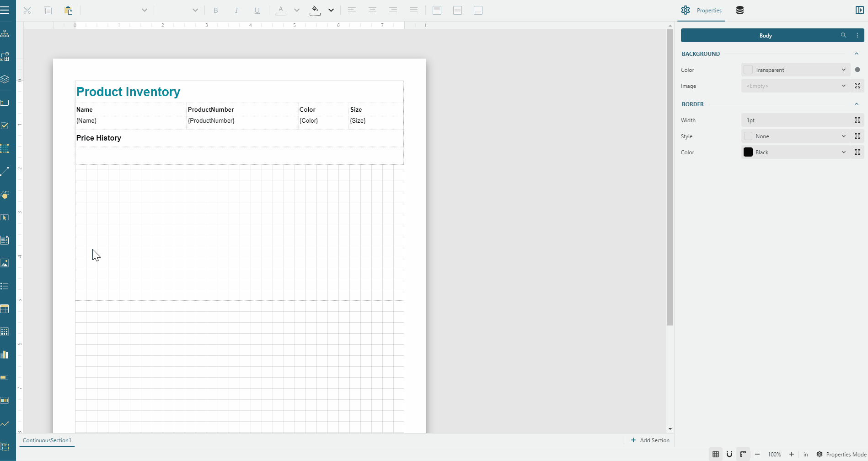
Task: Select the Table tool in the toolbox
Action: pyautogui.click(x=5, y=309)
